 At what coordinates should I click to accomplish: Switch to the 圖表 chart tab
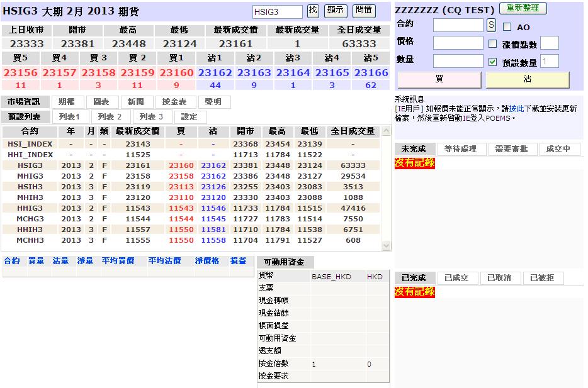click(101, 102)
